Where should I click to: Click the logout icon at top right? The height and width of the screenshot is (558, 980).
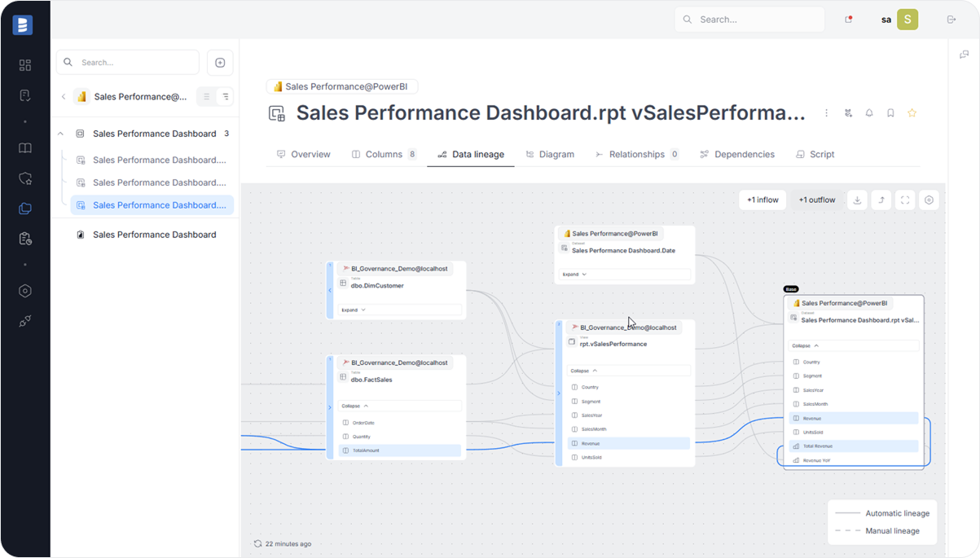point(951,20)
